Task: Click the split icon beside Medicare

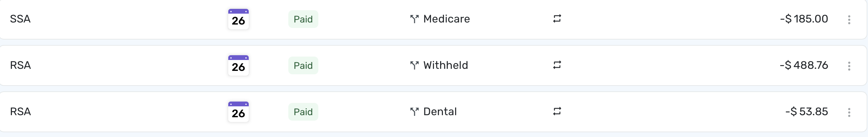Action: pos(414,19)
